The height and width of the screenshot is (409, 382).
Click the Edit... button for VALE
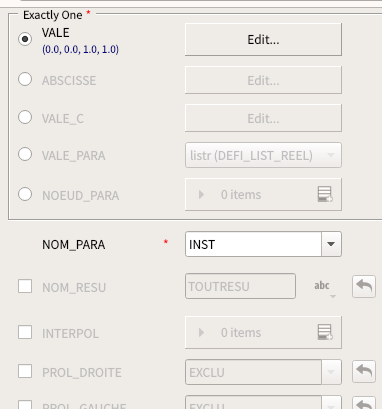point(263,40)
